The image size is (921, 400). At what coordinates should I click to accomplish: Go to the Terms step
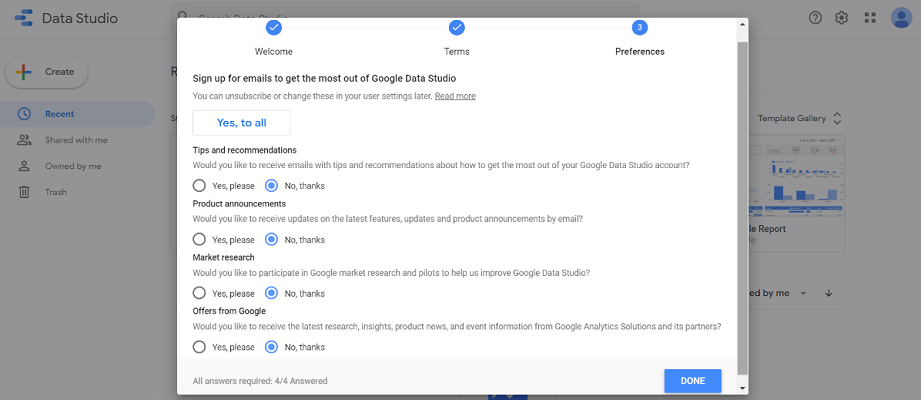tap(456, 28)
